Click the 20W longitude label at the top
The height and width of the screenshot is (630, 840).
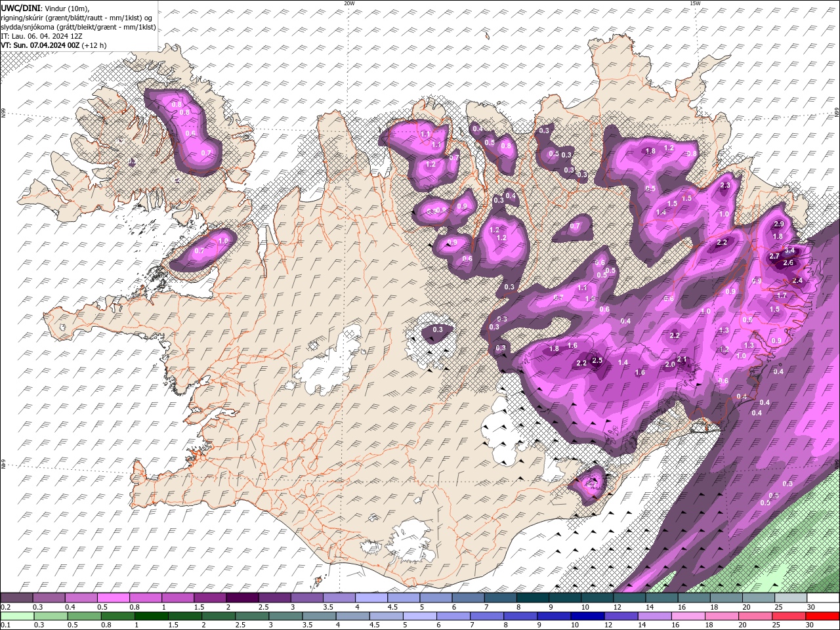(349, 3)
